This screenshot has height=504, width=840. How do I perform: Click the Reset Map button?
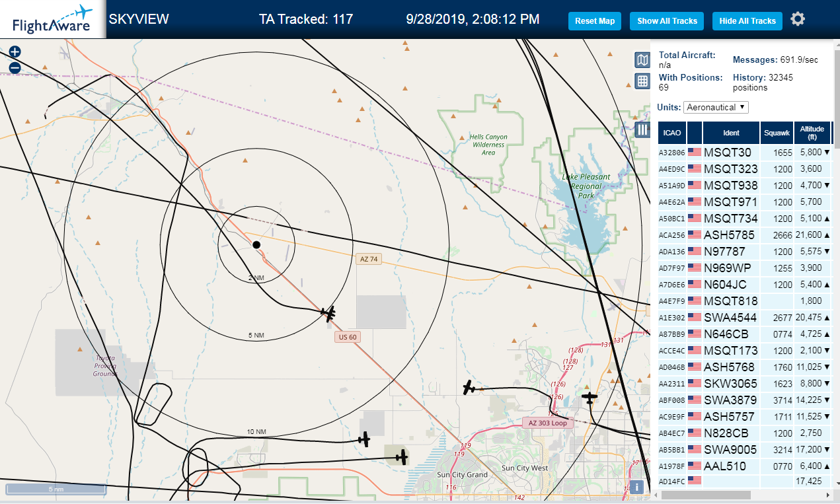point(595,21)
